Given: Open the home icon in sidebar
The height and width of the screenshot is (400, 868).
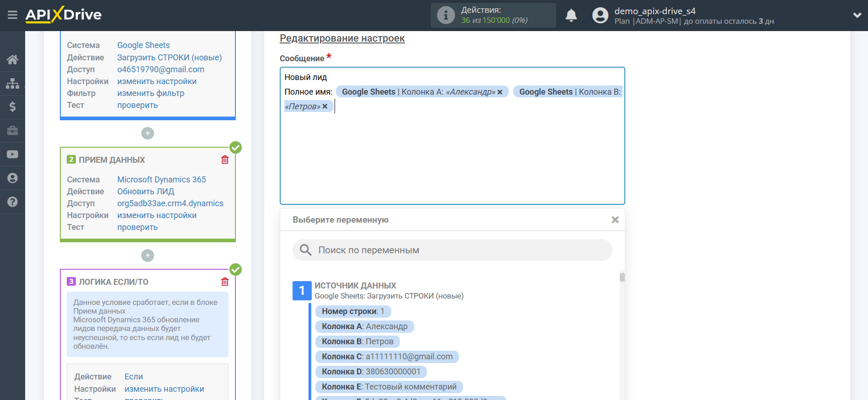Looking at the screenshot, I should [12, 59].
